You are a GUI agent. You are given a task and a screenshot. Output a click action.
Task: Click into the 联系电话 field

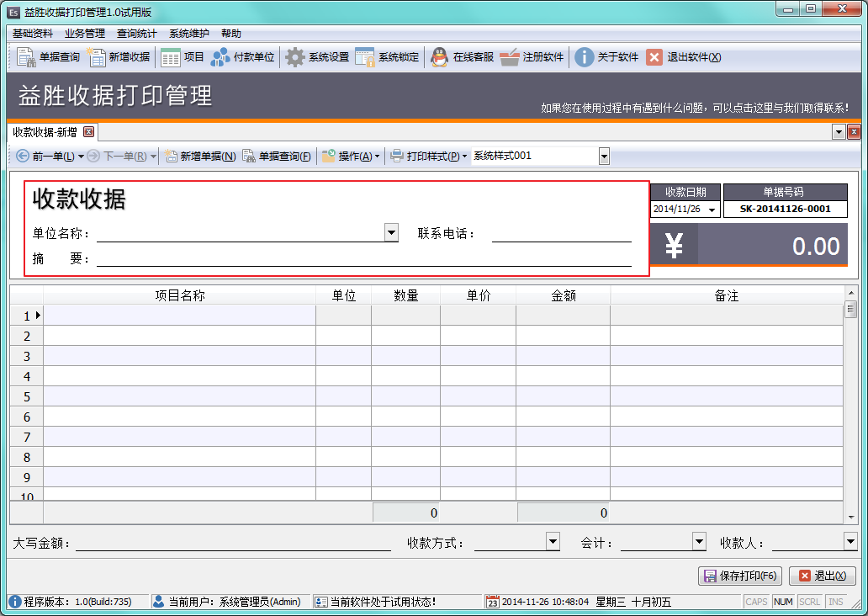coord(561,233)
